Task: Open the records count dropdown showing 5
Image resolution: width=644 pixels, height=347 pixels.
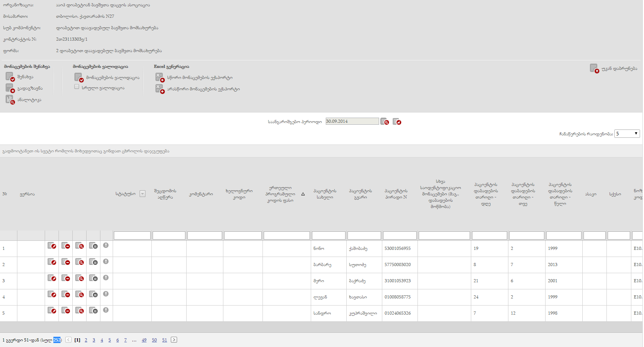Action: (627, 134)
